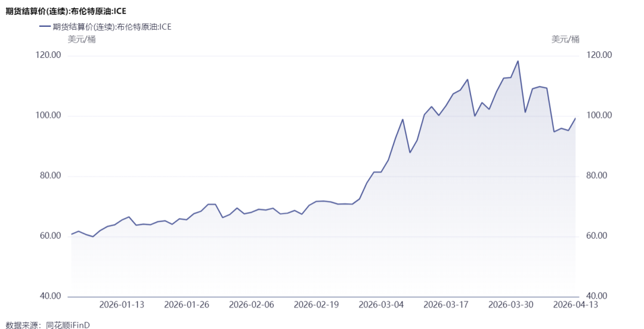The width and height of the screenshot is (644, 329).
Task: Click date label 2026-03-17
Action: click(446, 305)
